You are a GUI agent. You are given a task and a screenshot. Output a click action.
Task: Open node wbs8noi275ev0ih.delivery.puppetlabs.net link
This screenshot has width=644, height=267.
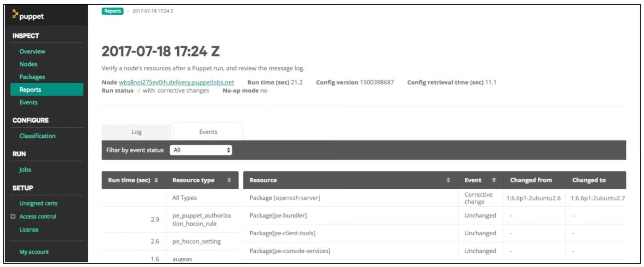[177, 83]
